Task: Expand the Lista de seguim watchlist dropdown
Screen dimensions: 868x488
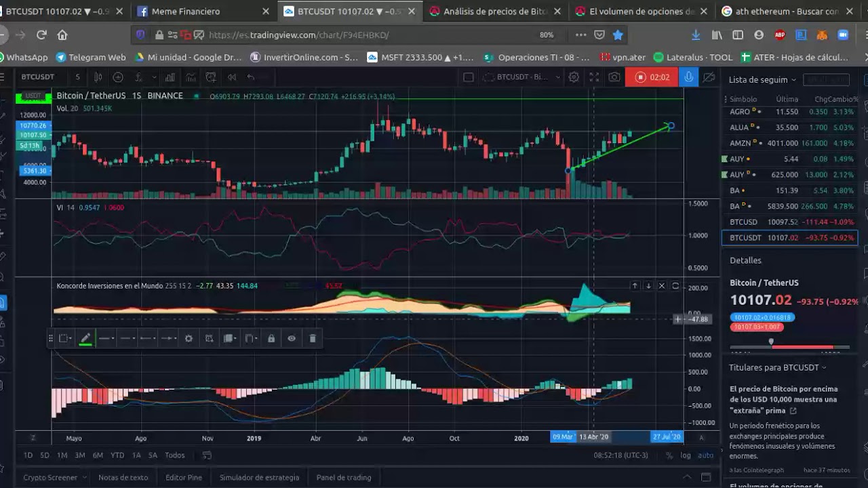Action: [x=762, y=80]
